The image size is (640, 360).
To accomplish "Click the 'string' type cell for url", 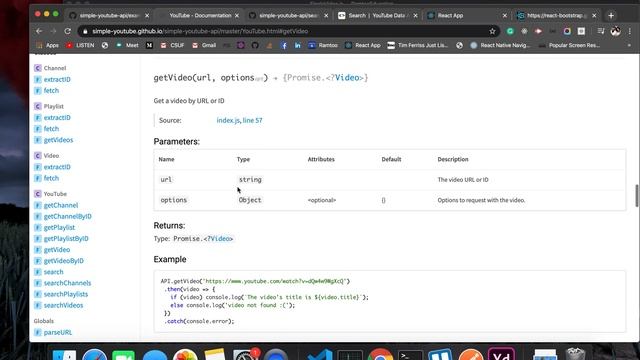I will (x=250, y=180).
